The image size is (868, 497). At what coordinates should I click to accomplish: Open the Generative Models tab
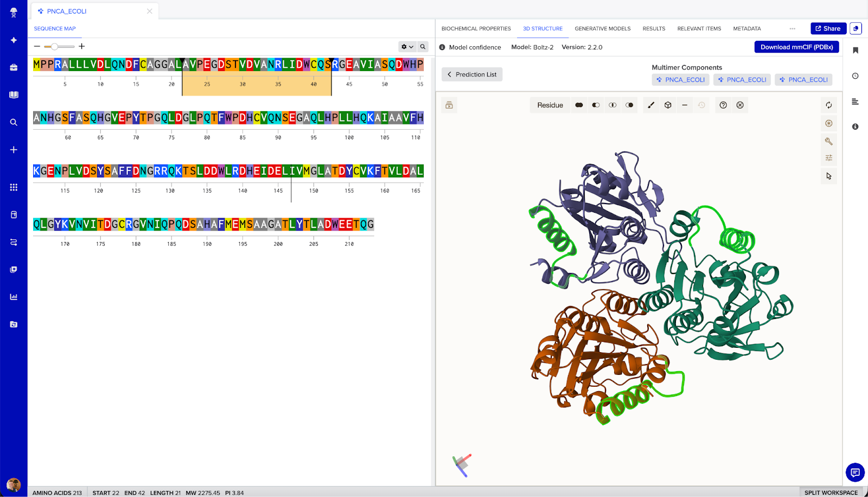click(602, 29)
